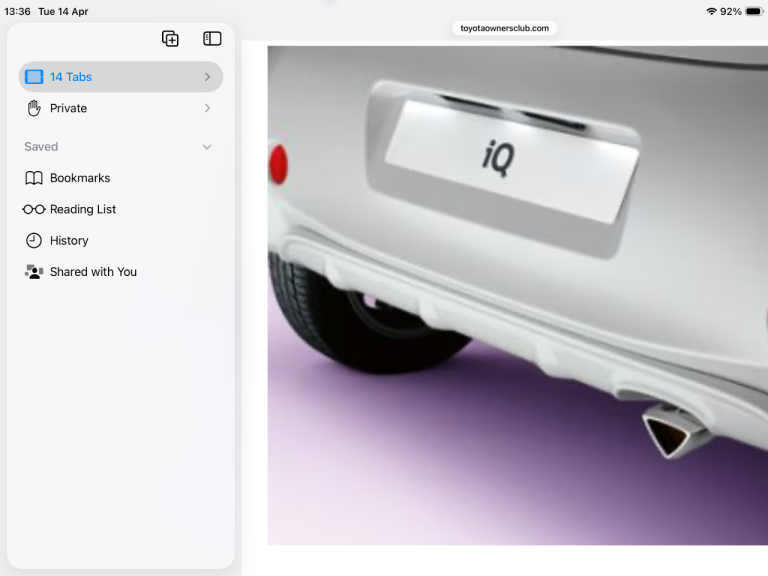Check the Wi-Fi status icon

712,11
